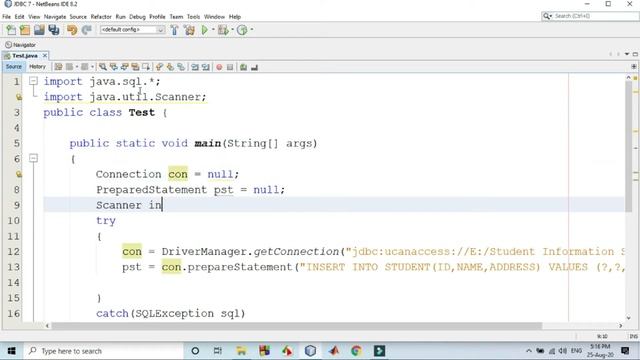Start Debug Project icon
The width and height of the screenshot is (640, 360).
223,30
